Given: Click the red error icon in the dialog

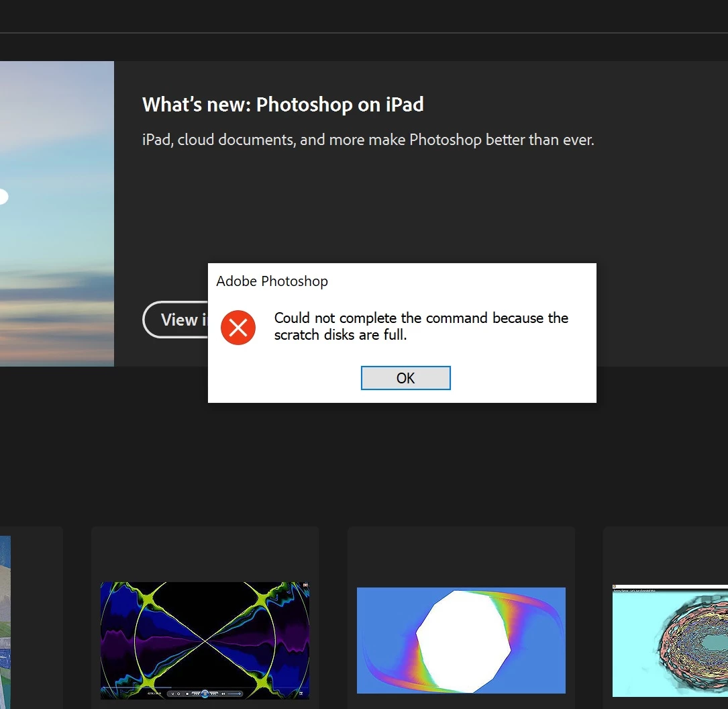Looking at the screenshot, I should tap(238, 328).
